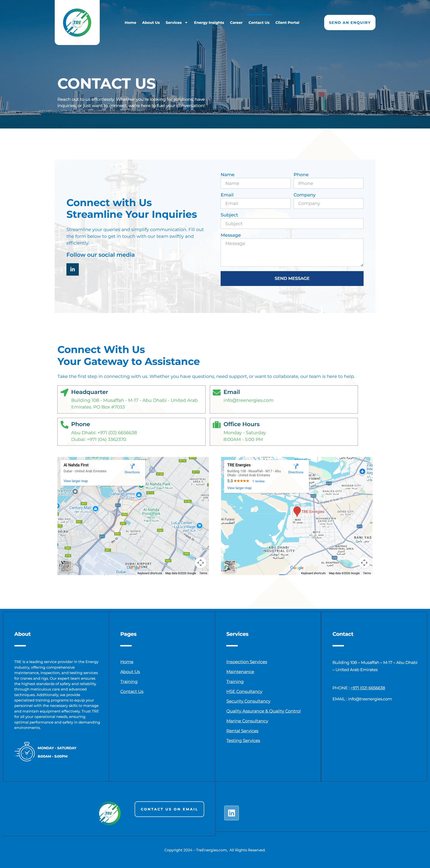Go to the Home menu item
The image size is (430, 868).
[x=131, y=22]
